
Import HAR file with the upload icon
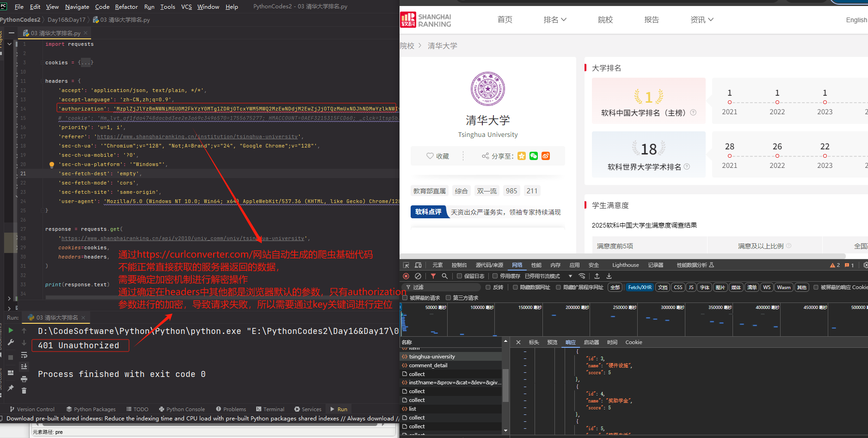click(597, 276)
